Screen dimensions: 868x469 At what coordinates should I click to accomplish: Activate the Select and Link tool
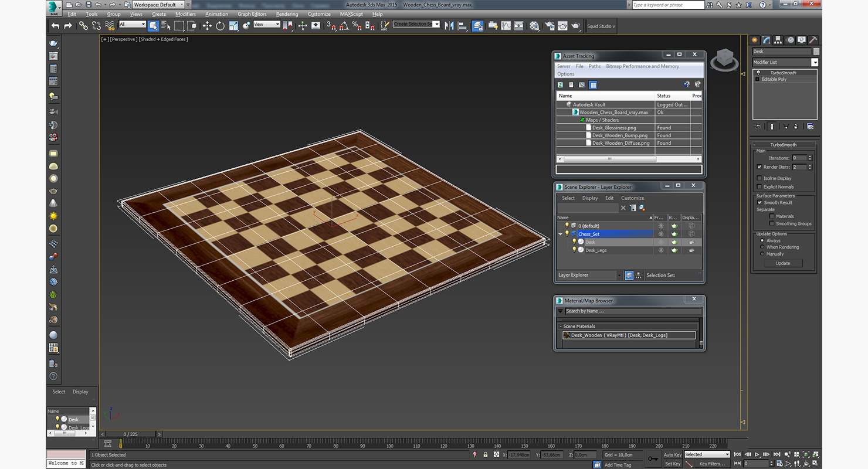pos(83,26)
